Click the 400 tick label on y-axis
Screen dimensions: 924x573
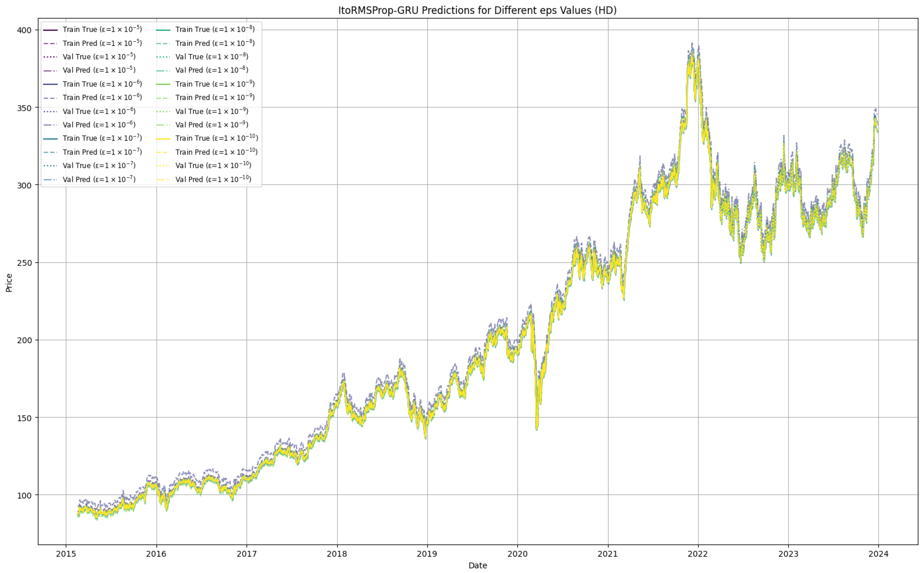tap(24, 30)
